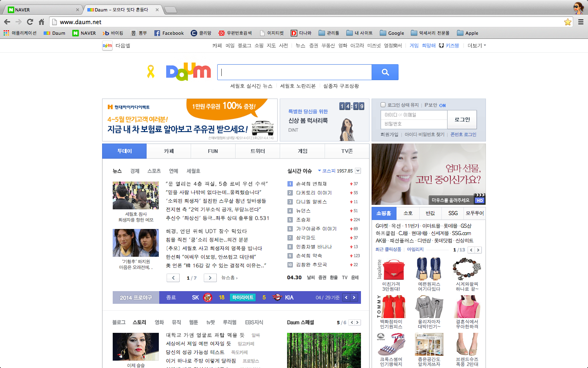Switch to the 투데이 tab

[125, 151]
